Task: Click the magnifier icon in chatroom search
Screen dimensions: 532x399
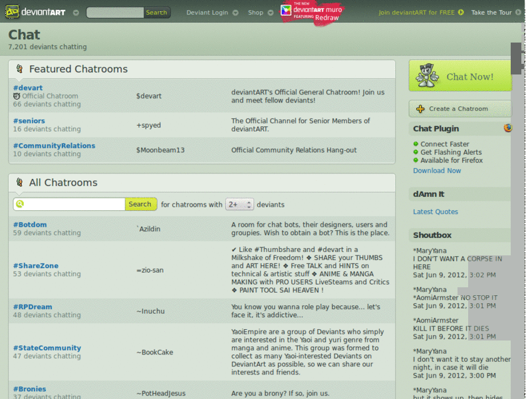Action: click(20, 204)
